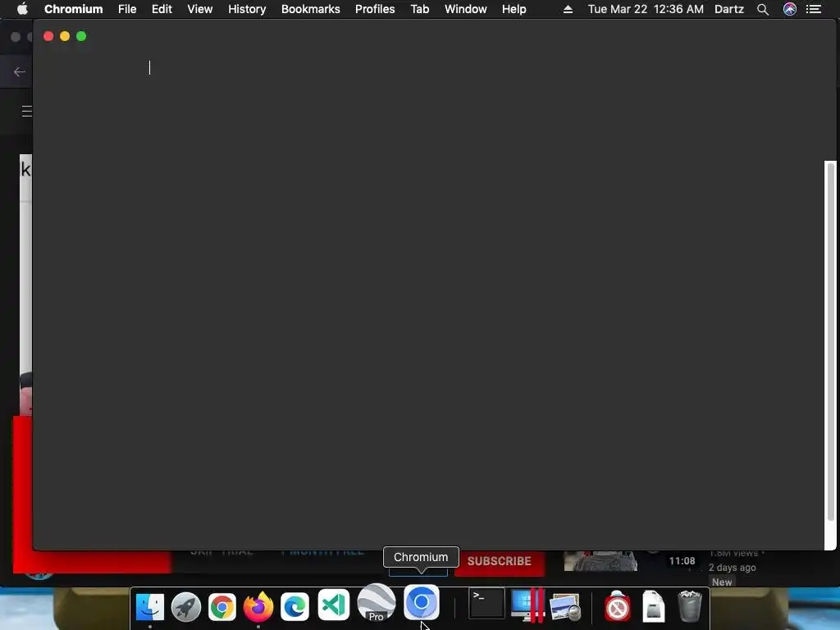The width and height of the screenshot is (840, 630).
Task: Open the Profiles menu
Action: pyautogui.click(x=375, y=9)
